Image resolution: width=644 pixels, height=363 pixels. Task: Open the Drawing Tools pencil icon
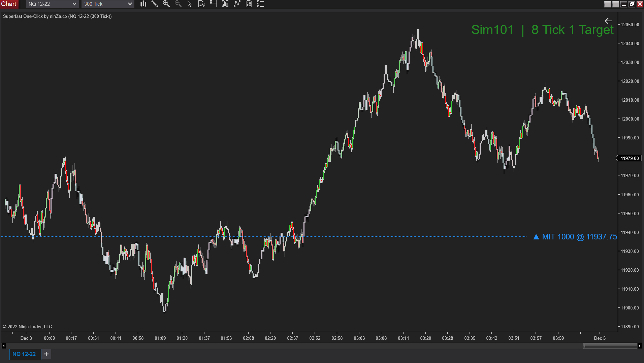click(x=155, y=4)
